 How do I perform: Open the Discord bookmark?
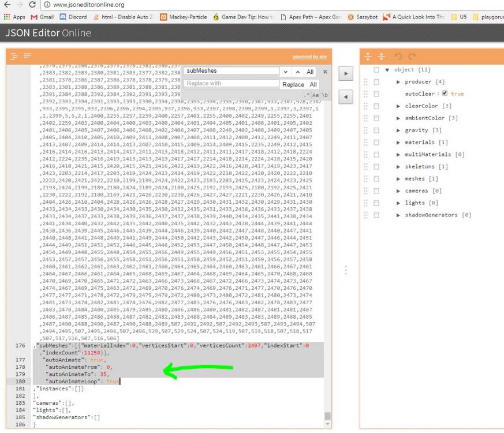coord(73,17)
